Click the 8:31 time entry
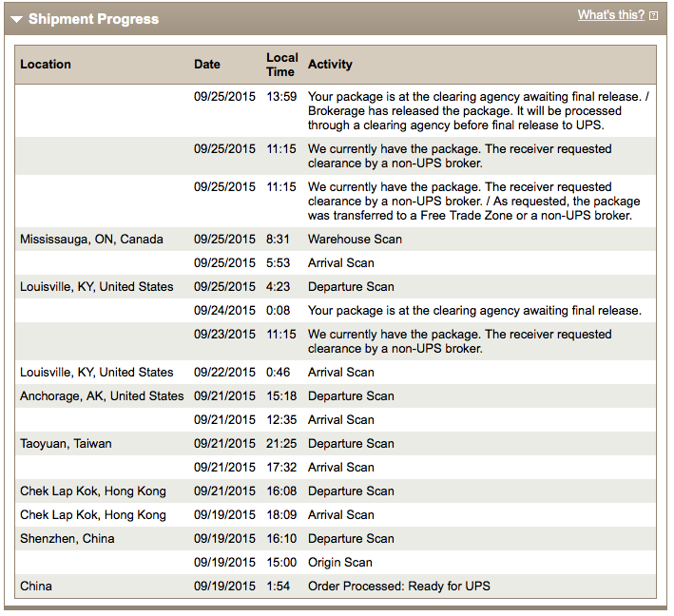The image size is (674, 616). [278, 239]
